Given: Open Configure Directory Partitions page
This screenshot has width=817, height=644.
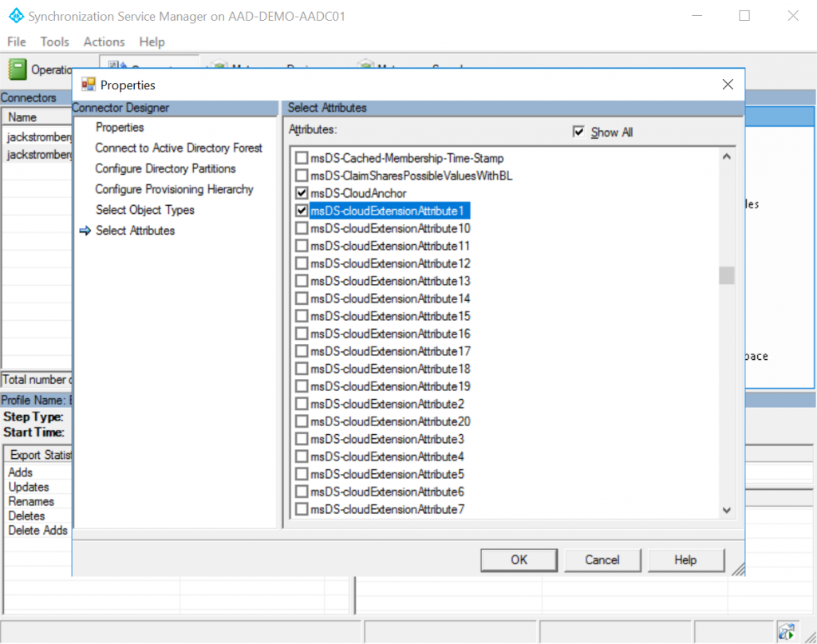Looking at the screenshot, I should click(x=165, y=169).
